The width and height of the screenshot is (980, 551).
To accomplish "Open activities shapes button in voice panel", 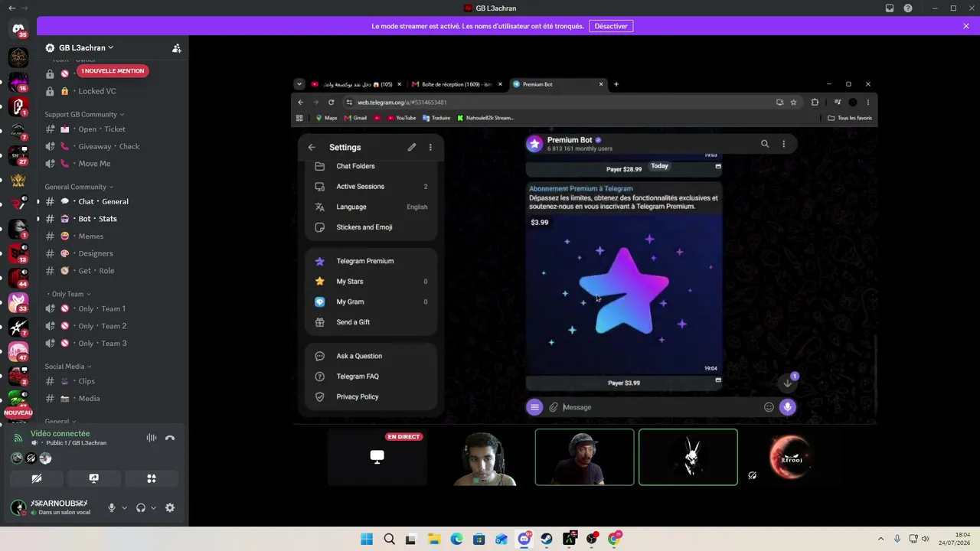I will coord(152,478).
